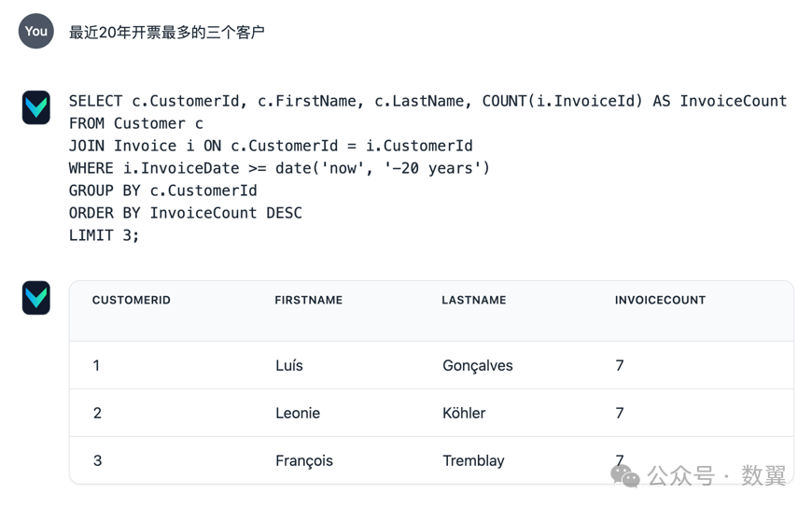
Task: Click the "GROUP BY c.CustomerId" line
Action: pos(162,190)
